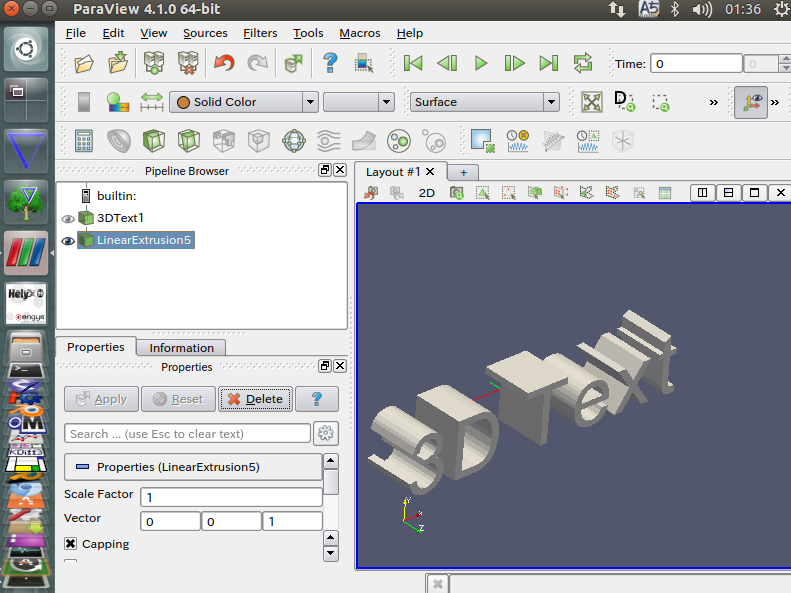Open the empty color component dropdown
The width and height of the screenshot is (791, 593).
(x=358, y=102)
